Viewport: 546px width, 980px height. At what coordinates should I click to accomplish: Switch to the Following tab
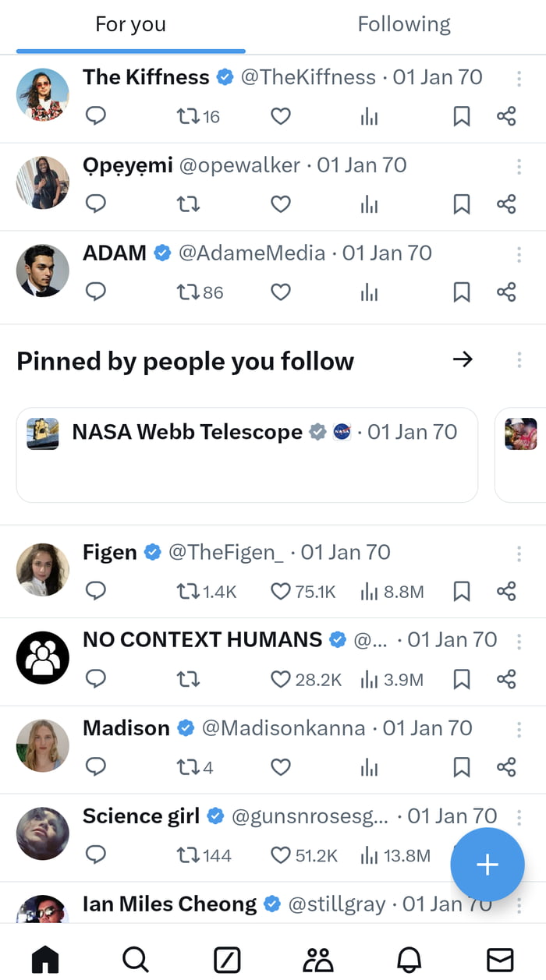(x=404, y=24)
